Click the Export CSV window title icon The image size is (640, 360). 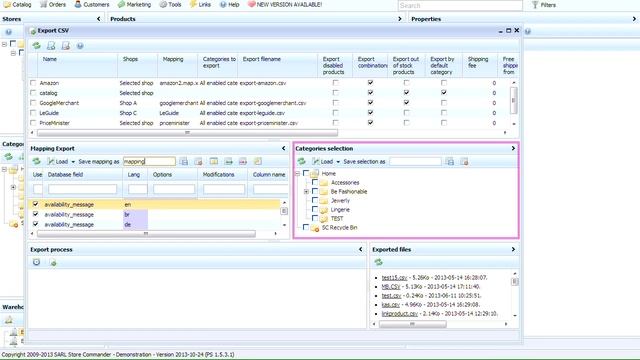(x=33, y=31)
